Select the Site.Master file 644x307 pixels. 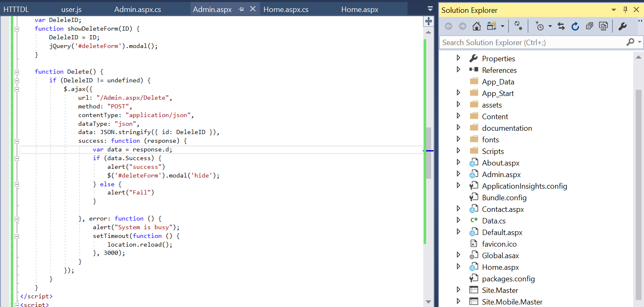[x=500, y=290]
